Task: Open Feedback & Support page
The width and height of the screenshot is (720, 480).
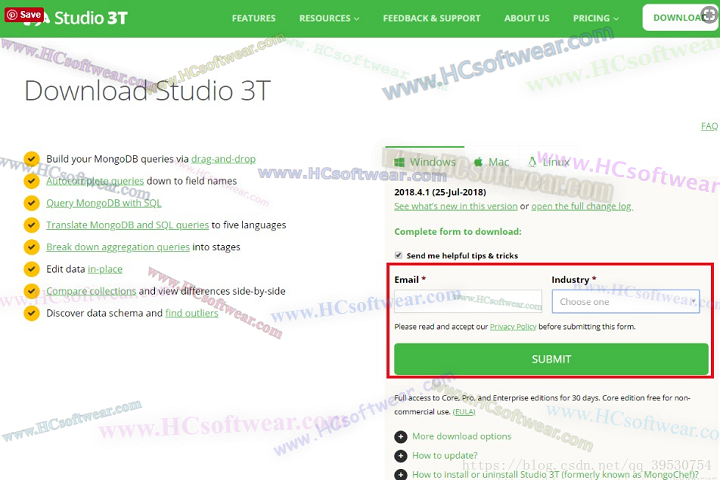Action: coord(432,18)
